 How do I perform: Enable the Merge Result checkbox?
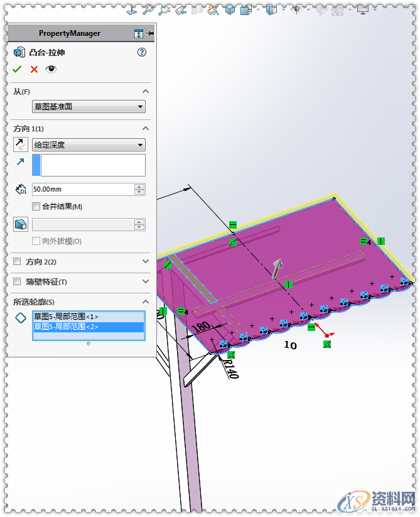36,207
